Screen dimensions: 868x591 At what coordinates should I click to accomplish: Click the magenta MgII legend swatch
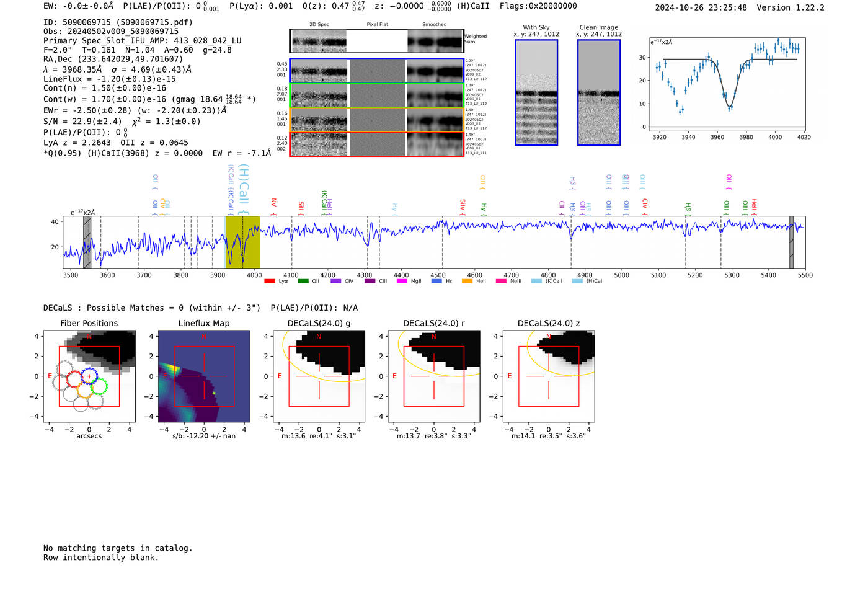tap(402, 281)
